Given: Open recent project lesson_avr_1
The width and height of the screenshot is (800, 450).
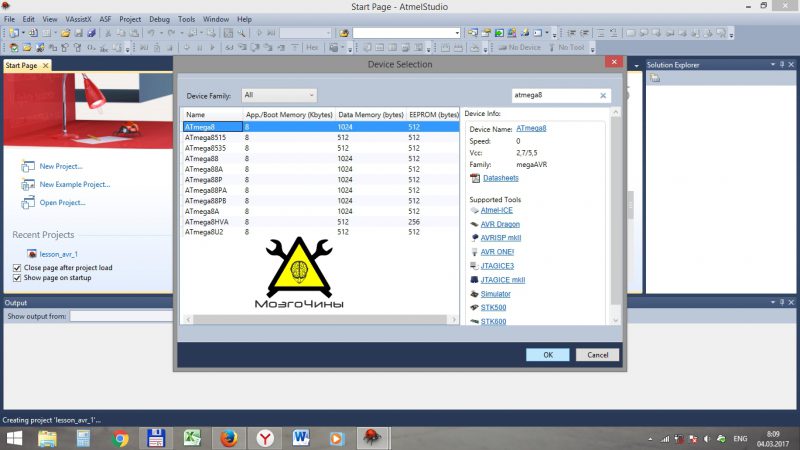Looking at the screenshot, I should pyautogui.click(x=59, y=254).
